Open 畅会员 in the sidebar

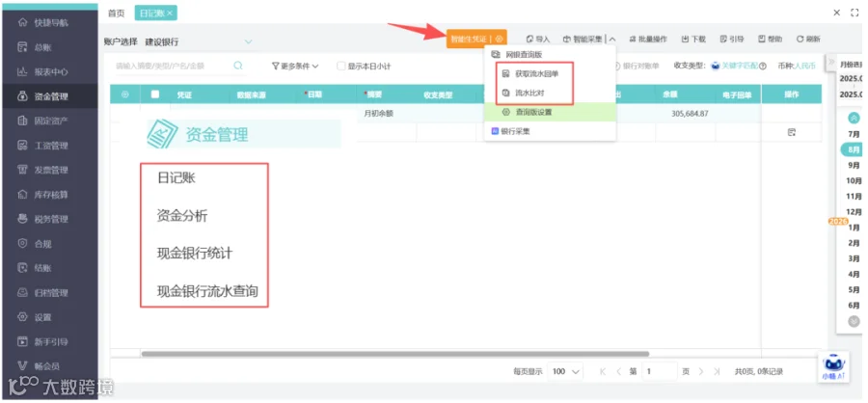click(x=39, y=366)
